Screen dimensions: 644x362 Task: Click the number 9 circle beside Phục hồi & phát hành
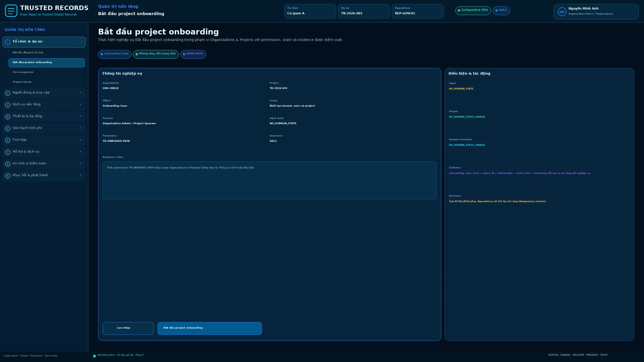click(x=8, y=176)
